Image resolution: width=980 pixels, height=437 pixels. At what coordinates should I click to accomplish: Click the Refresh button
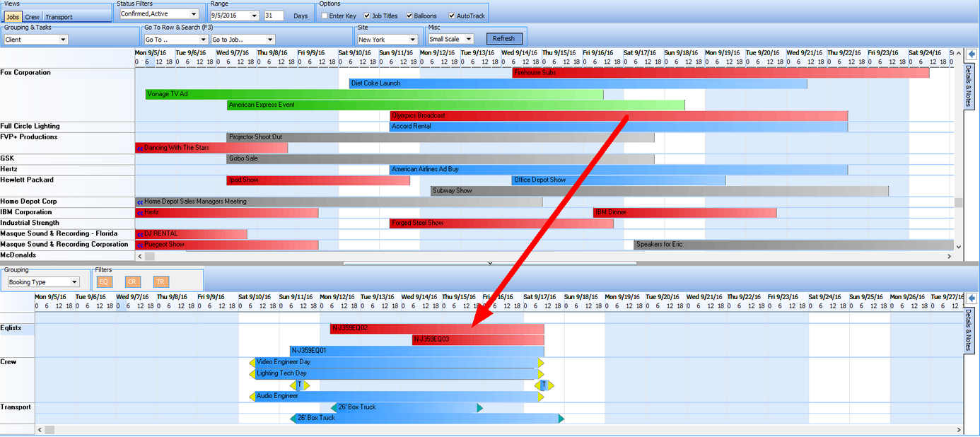click(503, 39)
